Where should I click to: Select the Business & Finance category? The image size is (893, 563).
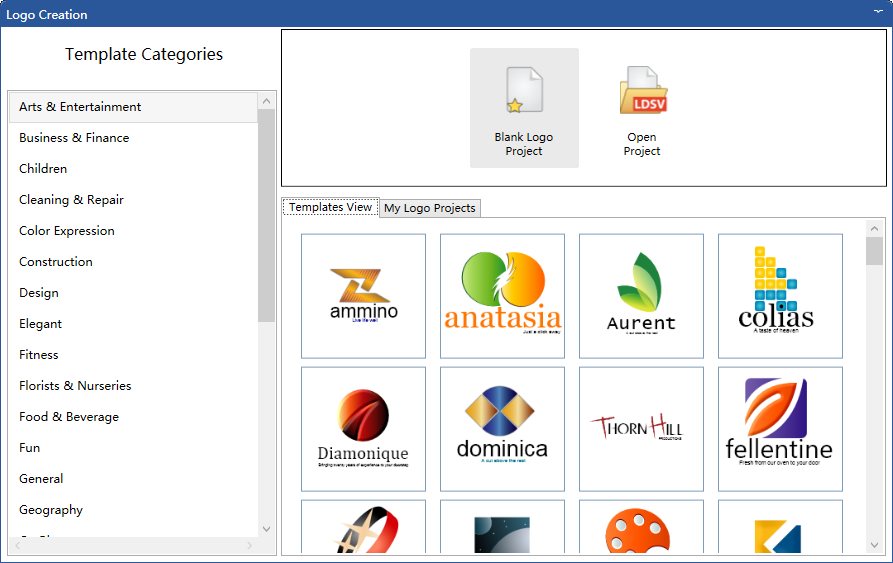coord(133,138)
